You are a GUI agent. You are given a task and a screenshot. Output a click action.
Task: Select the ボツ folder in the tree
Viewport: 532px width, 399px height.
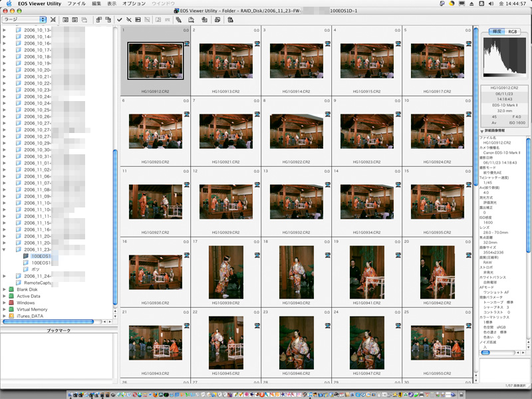tap(35, 269)
